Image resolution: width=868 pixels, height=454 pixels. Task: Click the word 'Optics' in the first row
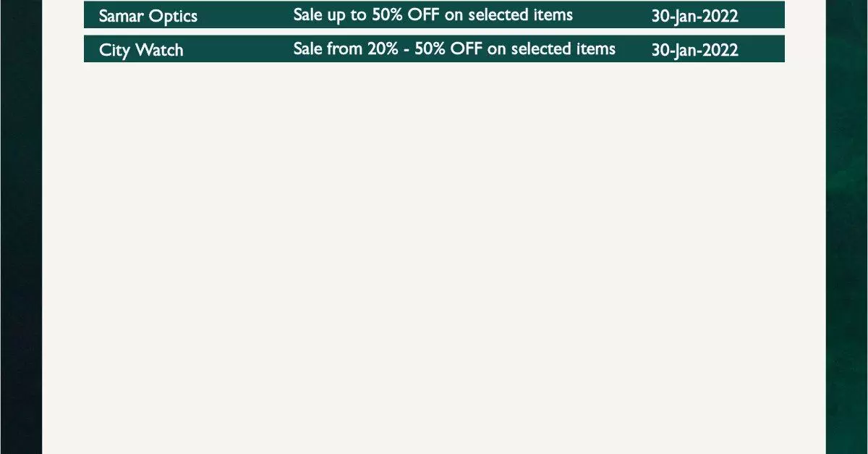173,16
